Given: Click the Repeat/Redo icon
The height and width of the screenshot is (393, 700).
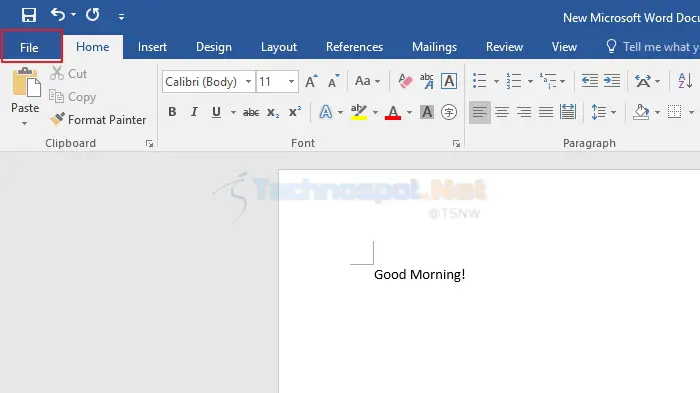Looking at the screenshot, I should coord(93,15).
